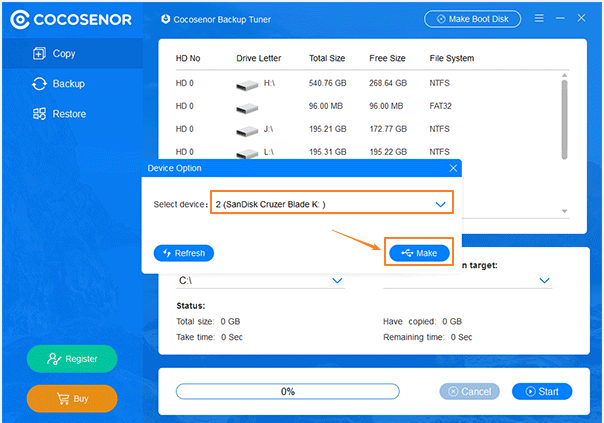Select the H:\ drive row
This screenshot has width=604, height=423.
366,83
